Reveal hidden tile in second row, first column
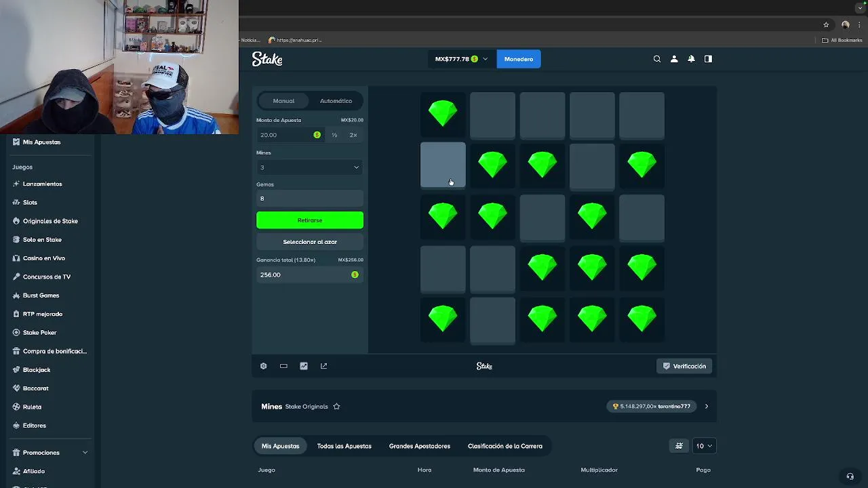868x488 pixels. tap(443, 165)
